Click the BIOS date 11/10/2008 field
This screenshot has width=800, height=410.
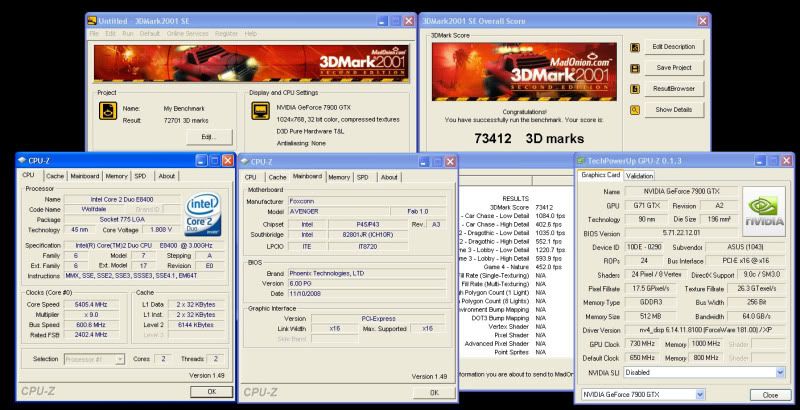click(x=366, y=294)
